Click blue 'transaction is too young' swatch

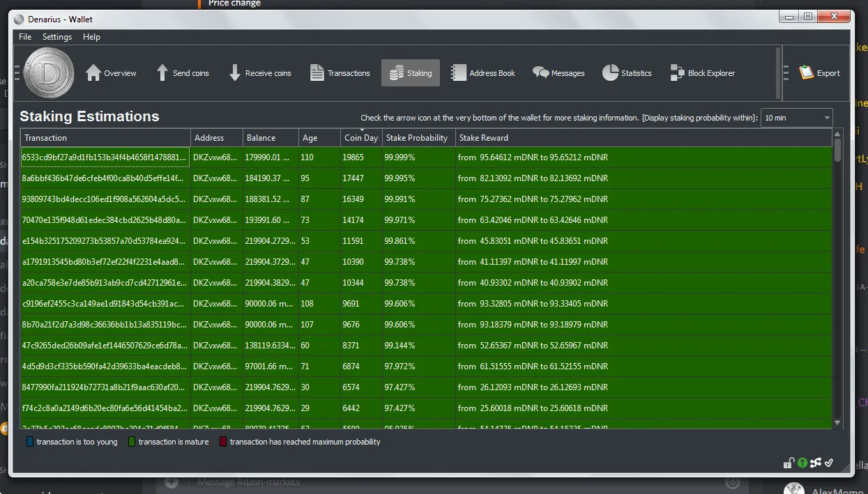[x=29, y=442]
